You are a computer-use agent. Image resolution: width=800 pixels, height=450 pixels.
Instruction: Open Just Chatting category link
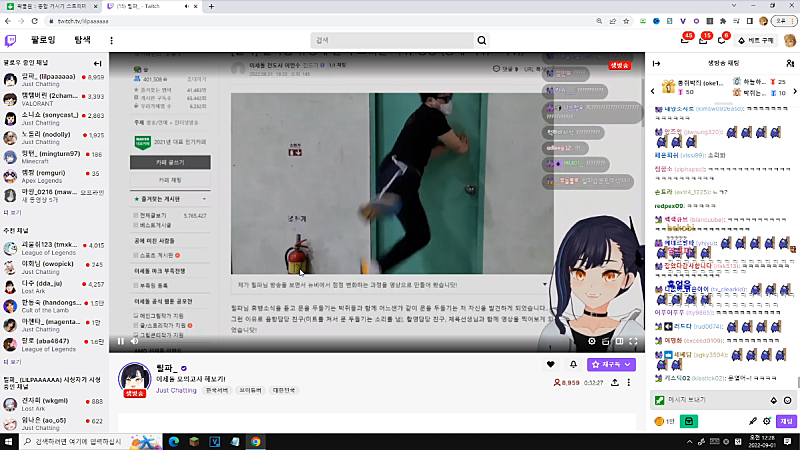click(176, 390)
